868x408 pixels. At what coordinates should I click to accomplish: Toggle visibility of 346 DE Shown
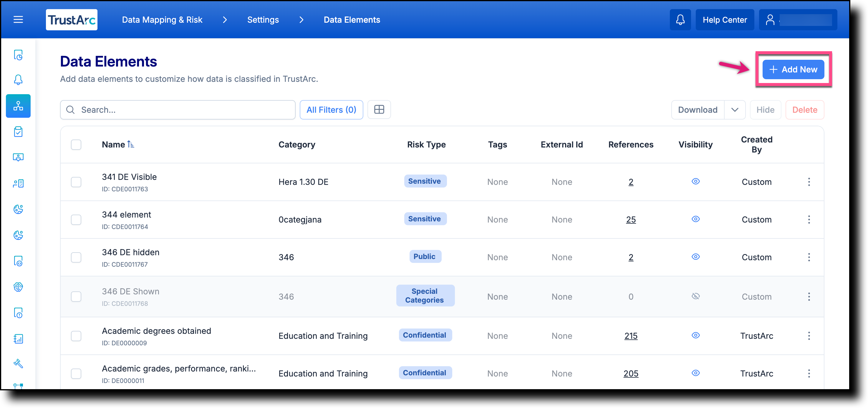[696, 296]
